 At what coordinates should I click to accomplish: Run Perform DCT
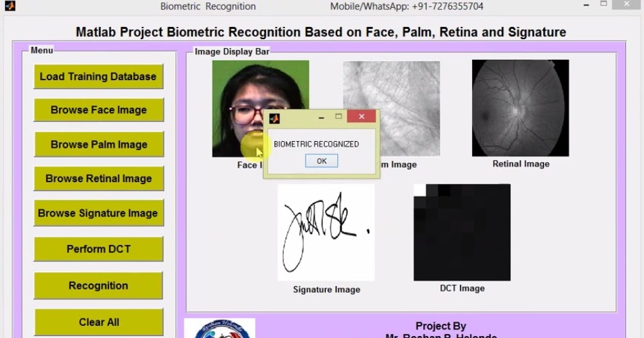point(99,249)
